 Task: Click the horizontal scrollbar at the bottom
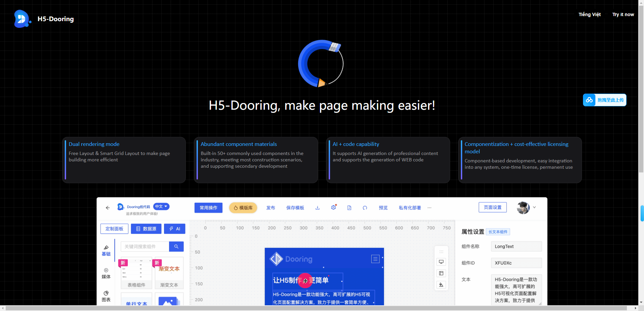[x=316, y=308]
